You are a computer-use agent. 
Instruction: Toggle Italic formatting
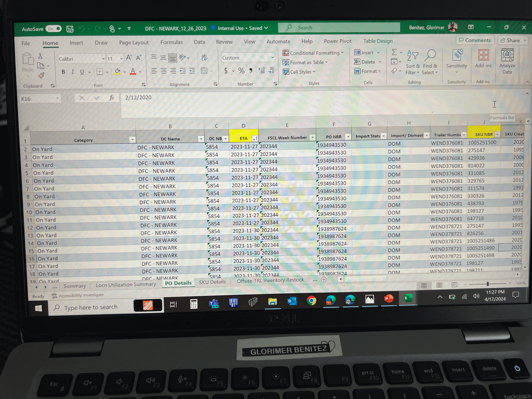72,71
